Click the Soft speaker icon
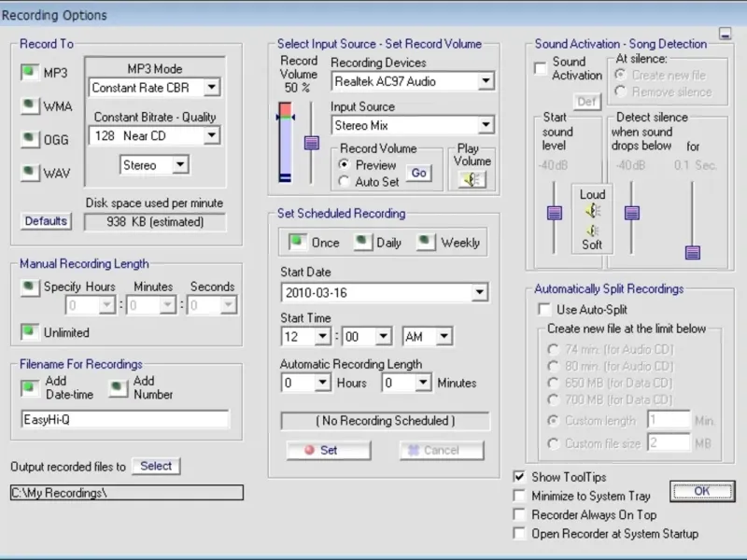The image size is (747, 560). [592, 230]
